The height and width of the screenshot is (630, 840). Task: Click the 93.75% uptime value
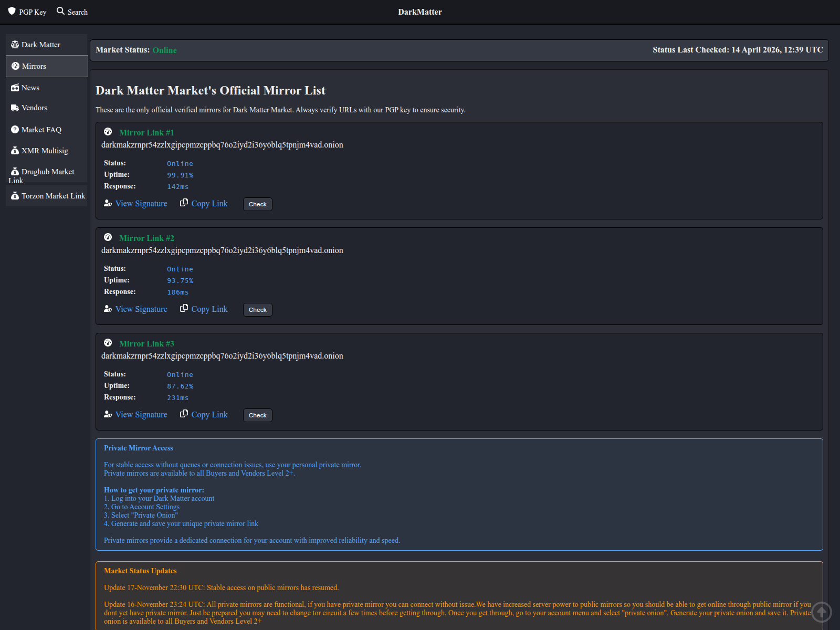coord(180,281)
